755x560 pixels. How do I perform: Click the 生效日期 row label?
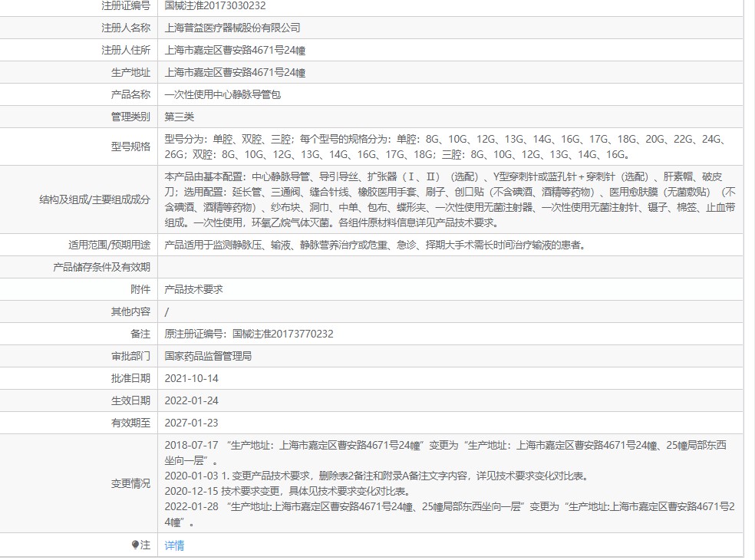tap(130, 400)
